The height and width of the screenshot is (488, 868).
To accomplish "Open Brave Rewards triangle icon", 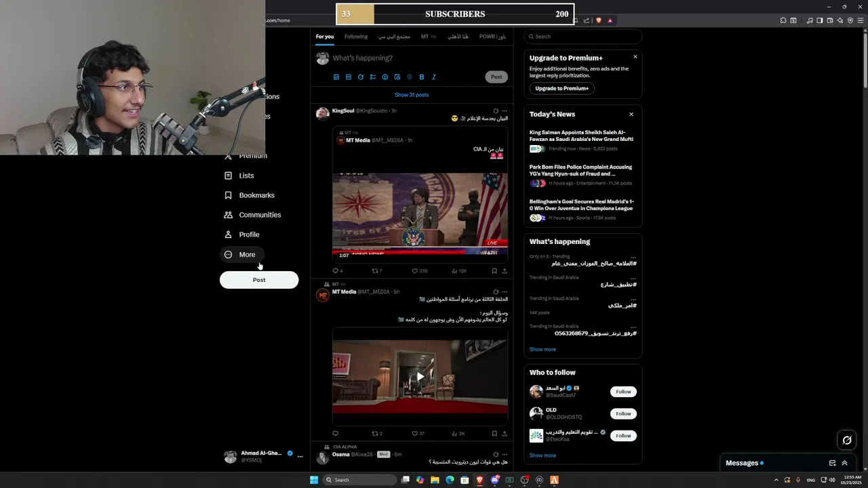I will click(x=610, y=20).
